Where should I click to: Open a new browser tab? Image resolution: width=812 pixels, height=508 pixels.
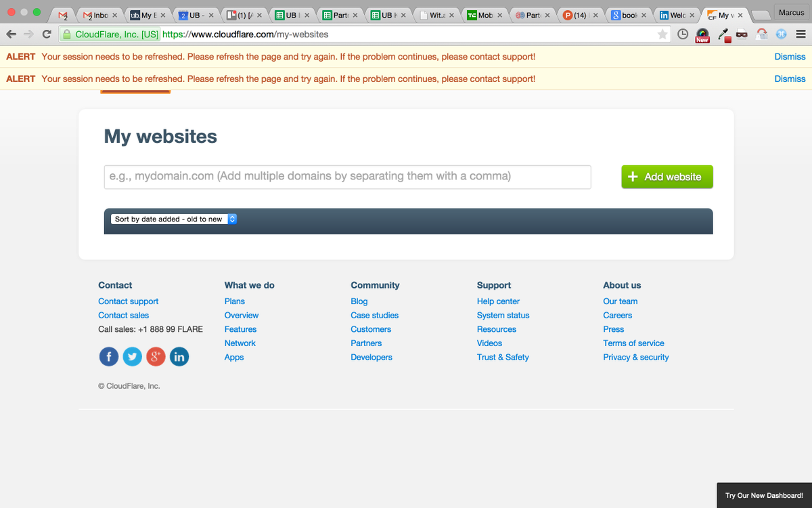click(x=761, y=15)
